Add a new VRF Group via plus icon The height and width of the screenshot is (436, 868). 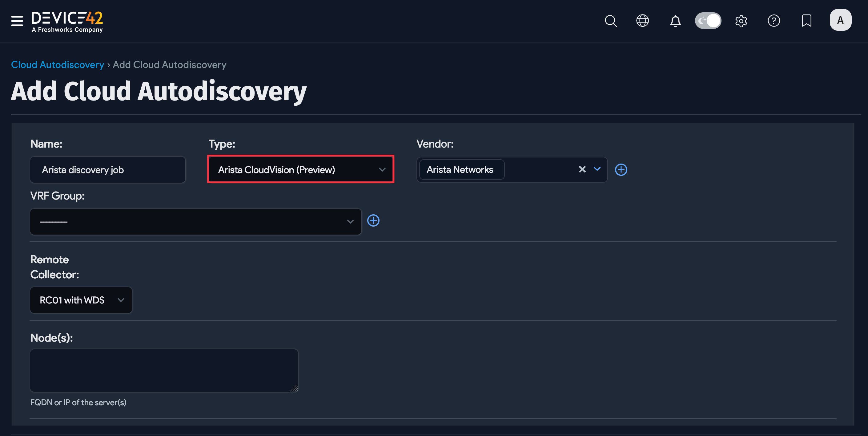click(373, 220)
